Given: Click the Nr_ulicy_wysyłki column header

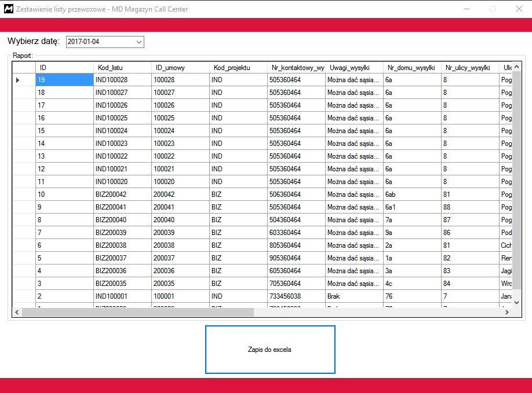Looking at the screenshot, I should click(x=470, y=67).
